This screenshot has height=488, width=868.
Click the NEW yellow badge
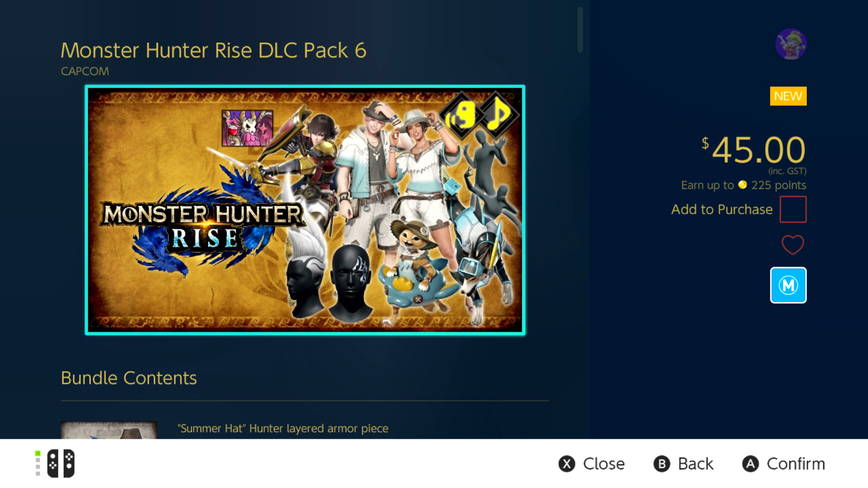coord(788,96)
